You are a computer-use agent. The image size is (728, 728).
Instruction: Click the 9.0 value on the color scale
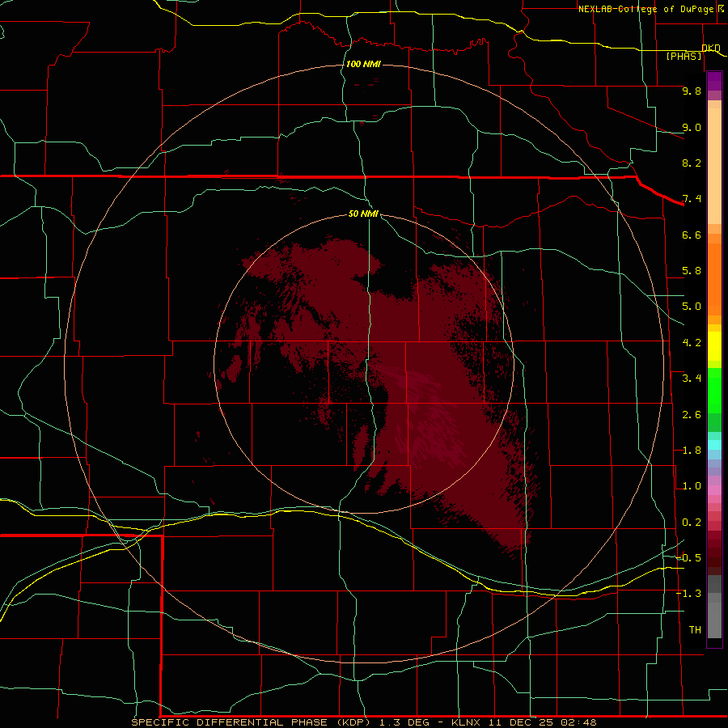pos(692,127)
